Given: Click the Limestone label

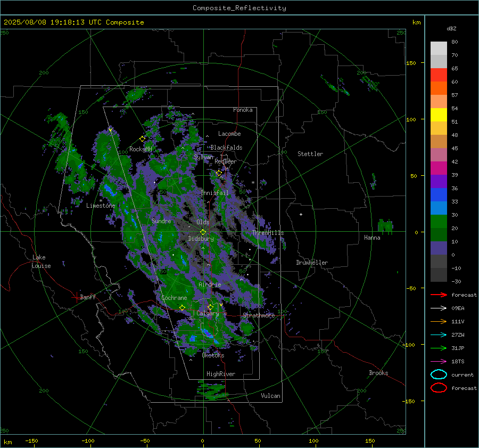Looking at the screenshot, I should (x=101, y=206).
